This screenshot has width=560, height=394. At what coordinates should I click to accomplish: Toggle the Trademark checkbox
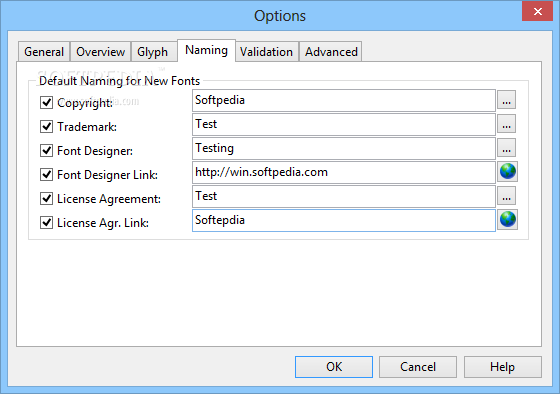pos(46,126)
